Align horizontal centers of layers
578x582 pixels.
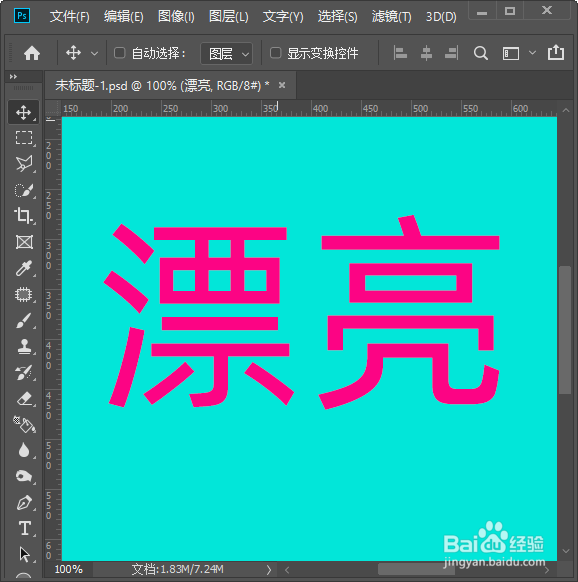(426, 53)
